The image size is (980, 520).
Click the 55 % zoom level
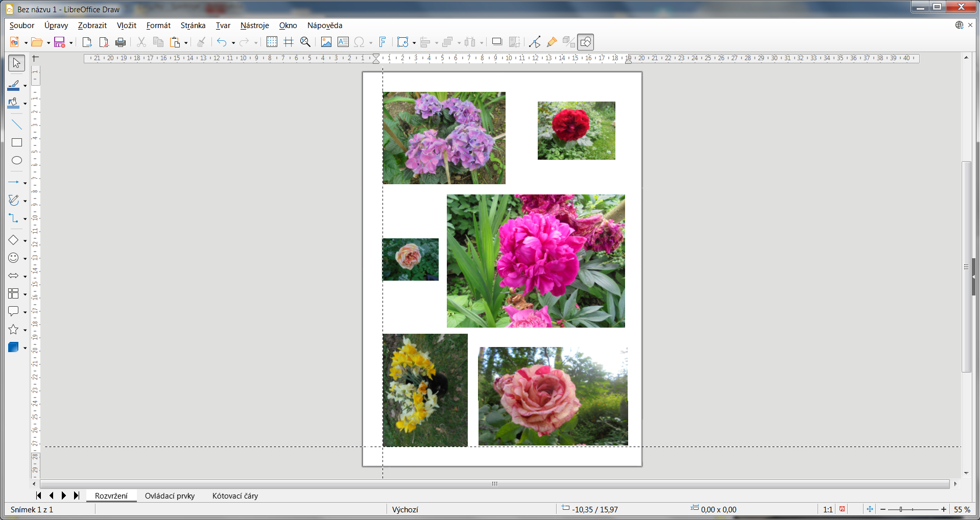click(962, 509)
